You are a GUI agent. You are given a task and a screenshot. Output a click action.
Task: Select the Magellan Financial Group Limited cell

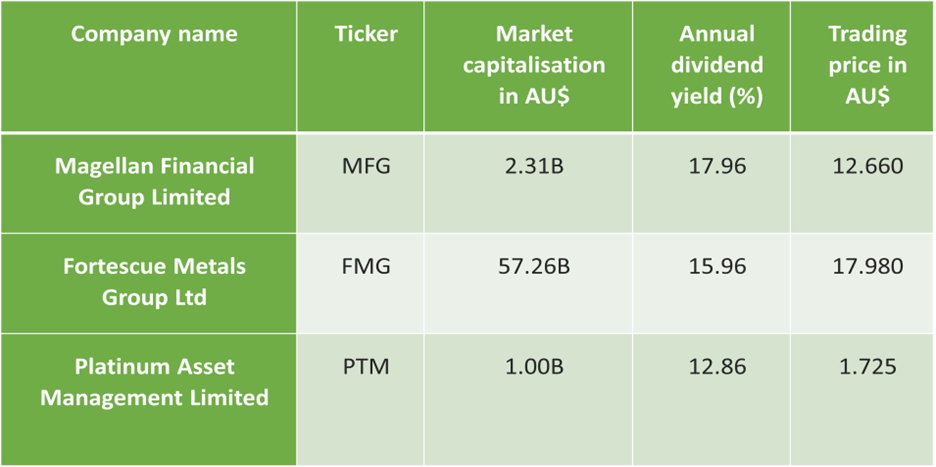[147, 183]
